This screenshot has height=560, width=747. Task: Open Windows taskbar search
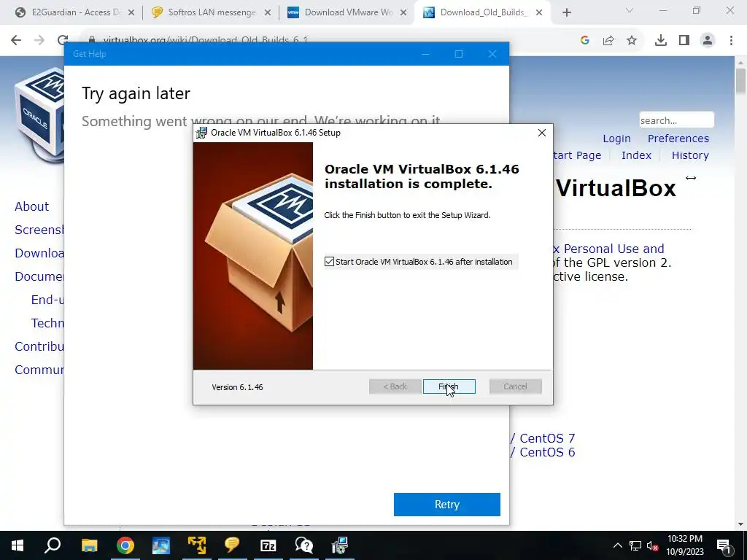53,545
